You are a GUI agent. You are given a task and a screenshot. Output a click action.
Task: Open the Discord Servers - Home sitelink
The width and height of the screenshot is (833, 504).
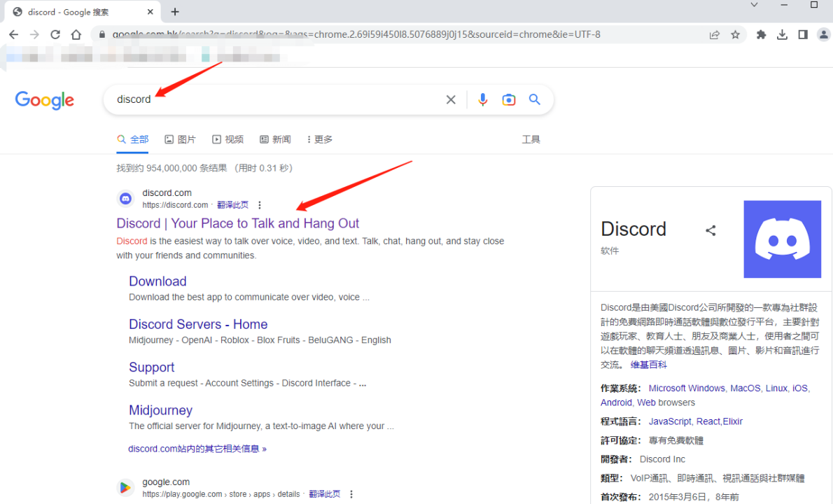198,324
